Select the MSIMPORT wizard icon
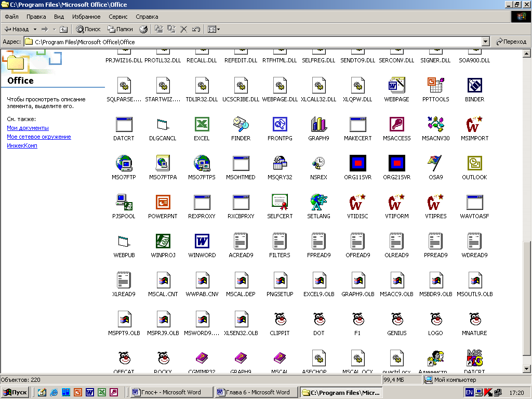The height and width of the screenshot is (399, 532). coord(474,125)
